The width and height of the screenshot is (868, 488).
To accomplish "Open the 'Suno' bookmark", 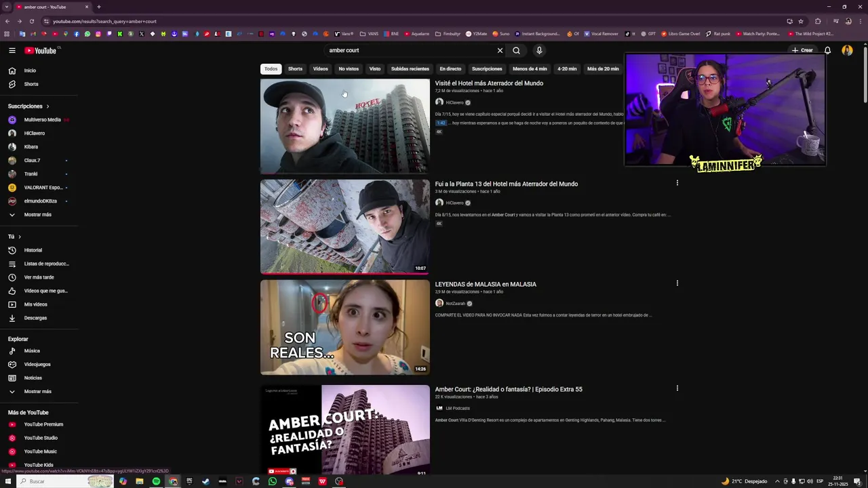I will (501, 34).
